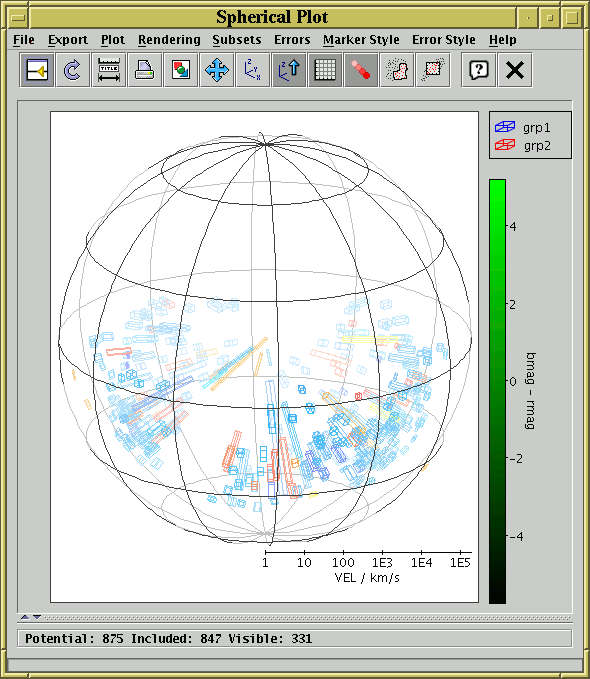
Task: Click the grp1 legend entry
Action: pyautogui.click(x=522, y=127)
